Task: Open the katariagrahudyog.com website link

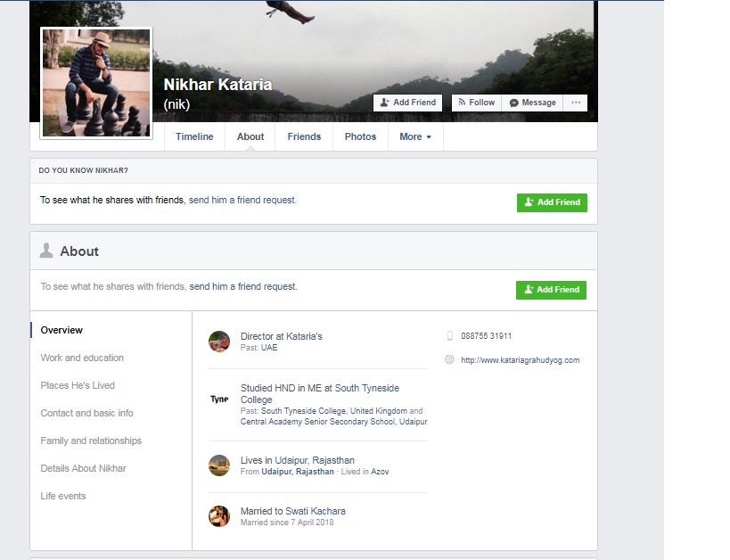Action: coord(520,360)
